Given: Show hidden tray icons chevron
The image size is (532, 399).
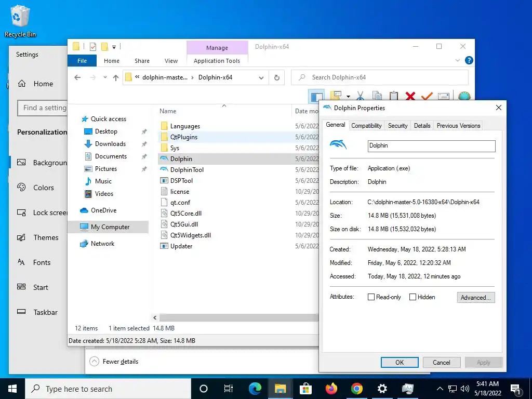Looking at the screenshot, I should pos(440,389).
